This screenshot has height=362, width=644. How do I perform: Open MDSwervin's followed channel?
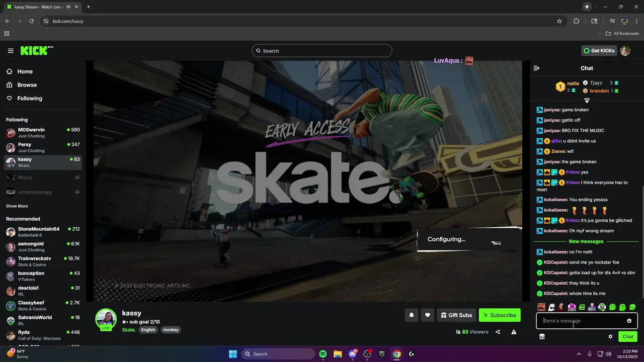[x=43, y=133]
